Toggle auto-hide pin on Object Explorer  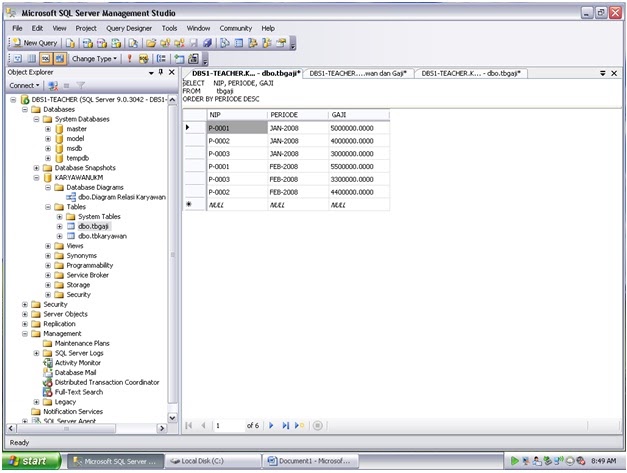[x=161, y=72]
